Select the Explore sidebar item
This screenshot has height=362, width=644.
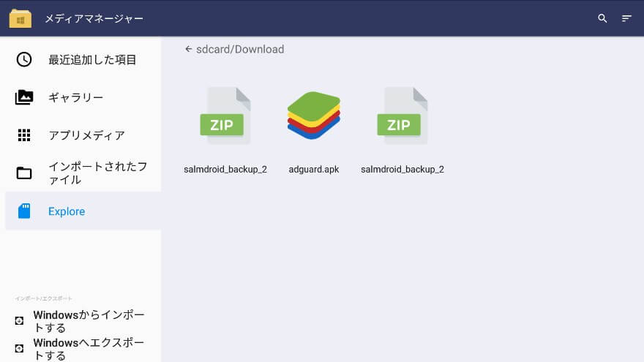(67, 211)
